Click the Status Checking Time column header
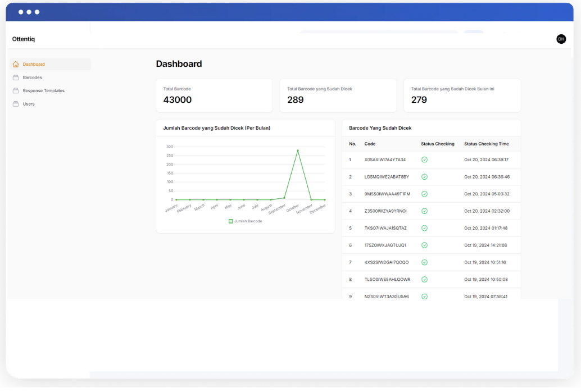Viewport: 581px width, 392px height. [486, 144]
